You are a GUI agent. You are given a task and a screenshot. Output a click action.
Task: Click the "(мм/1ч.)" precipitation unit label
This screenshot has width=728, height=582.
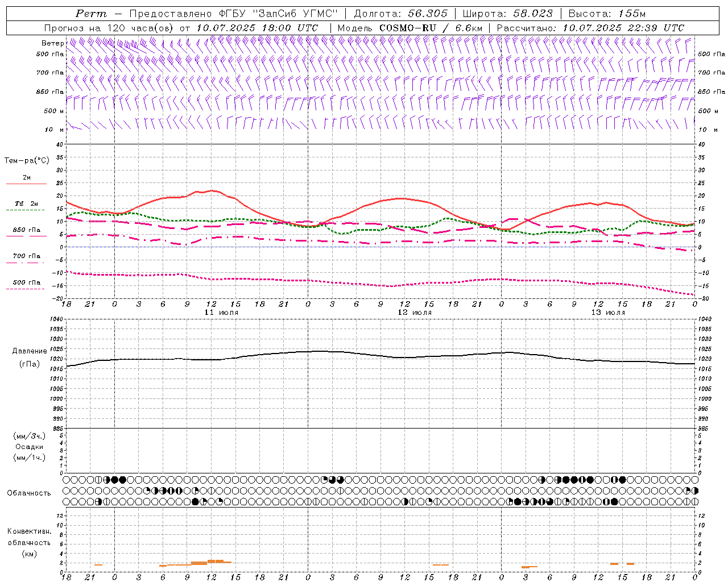[x=30, y=458]
